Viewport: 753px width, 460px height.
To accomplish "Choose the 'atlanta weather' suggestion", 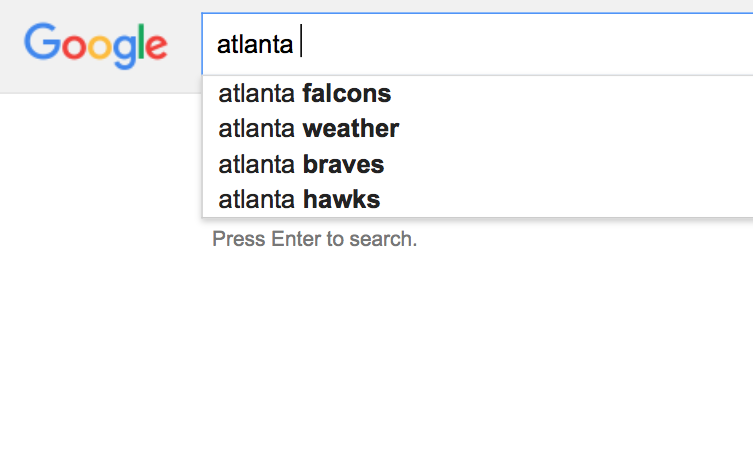I will [x=308, y=129].
